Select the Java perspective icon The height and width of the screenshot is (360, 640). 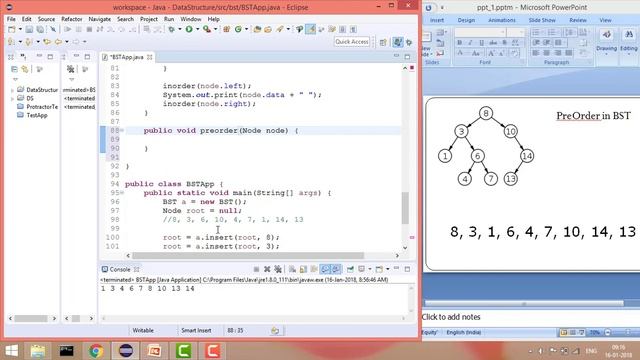point(397,42)
